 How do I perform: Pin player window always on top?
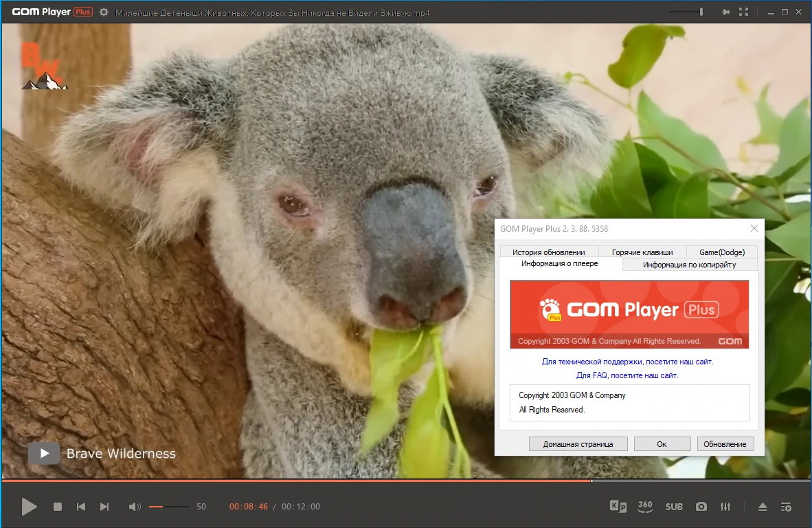click(x=725, y=12)
